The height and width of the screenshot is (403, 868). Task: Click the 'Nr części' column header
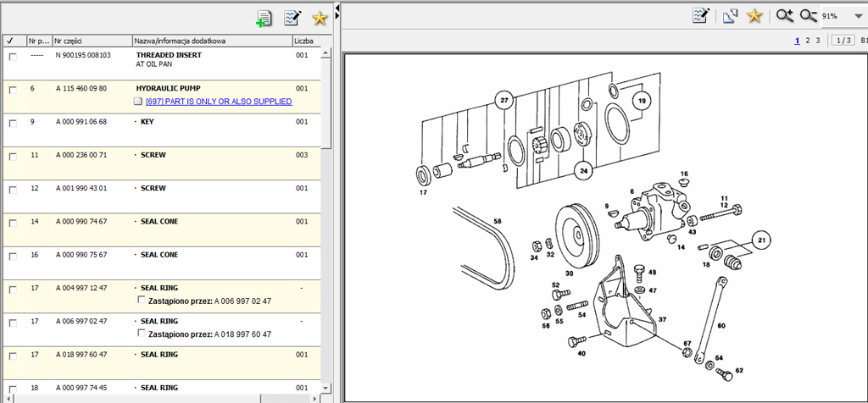tap(90, 41)
